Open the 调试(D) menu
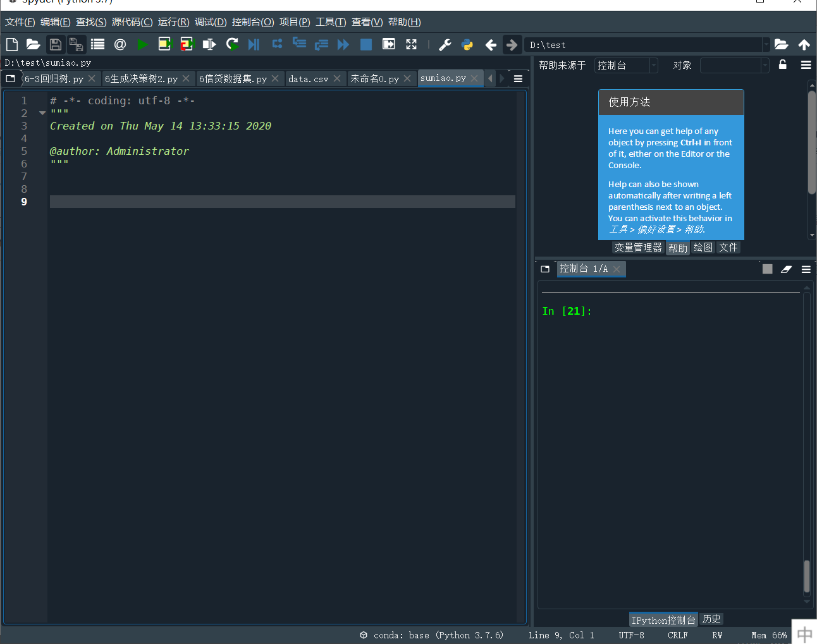 211,22
